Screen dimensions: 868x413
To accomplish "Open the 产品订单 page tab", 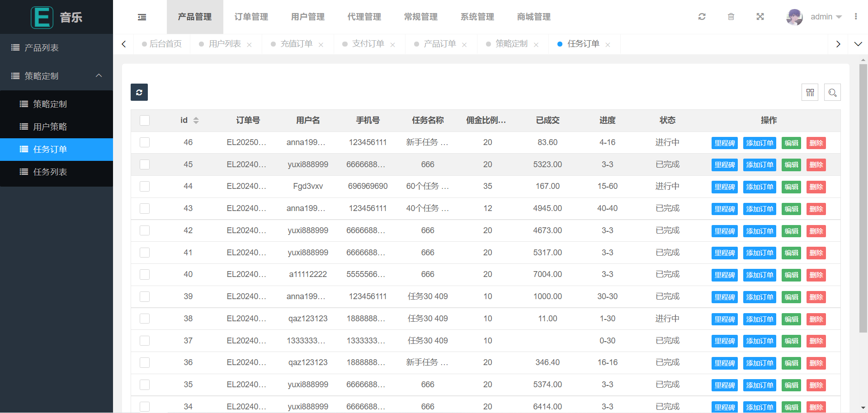I will pyautogui.click(x=439, y=44).
